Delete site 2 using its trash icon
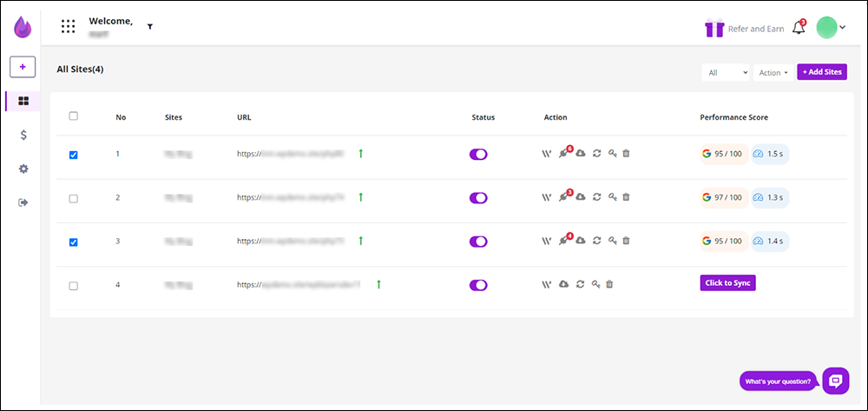This screenshot has width=868, height=411. point(626,196)
